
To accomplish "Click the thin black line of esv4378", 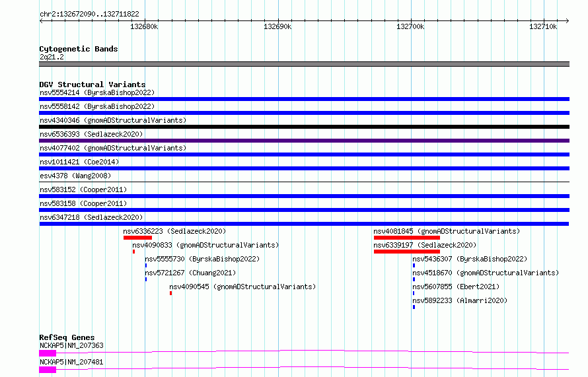I will (304, 182).
